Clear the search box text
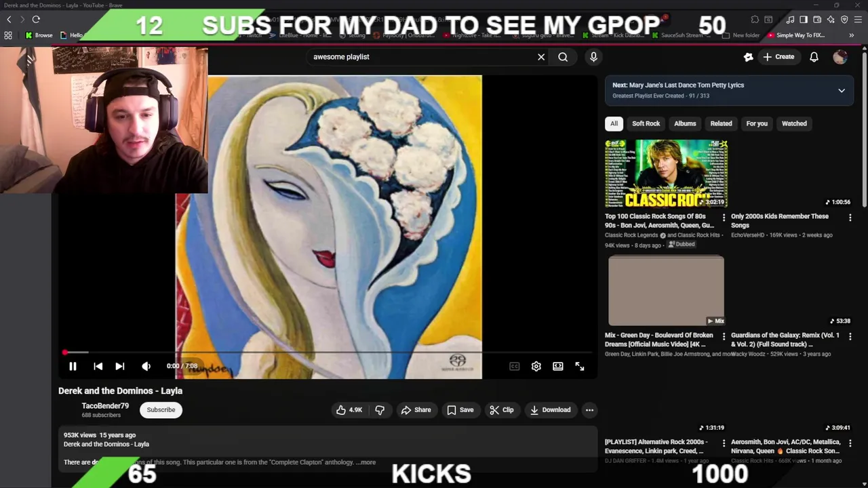The width and height of the screenshot is (868, 488). coord(541,57)
